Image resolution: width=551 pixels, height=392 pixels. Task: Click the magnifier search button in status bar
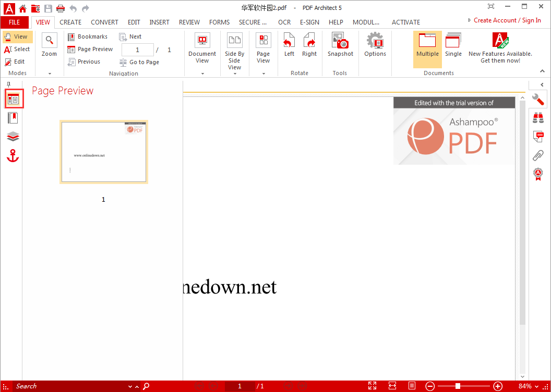tap(146, 386)
